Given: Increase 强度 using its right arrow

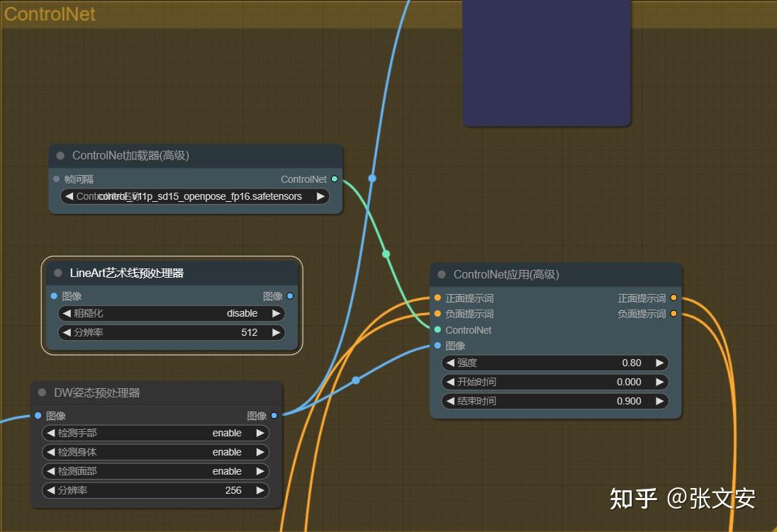Looking at the screenshot, I should pos(659,363).
